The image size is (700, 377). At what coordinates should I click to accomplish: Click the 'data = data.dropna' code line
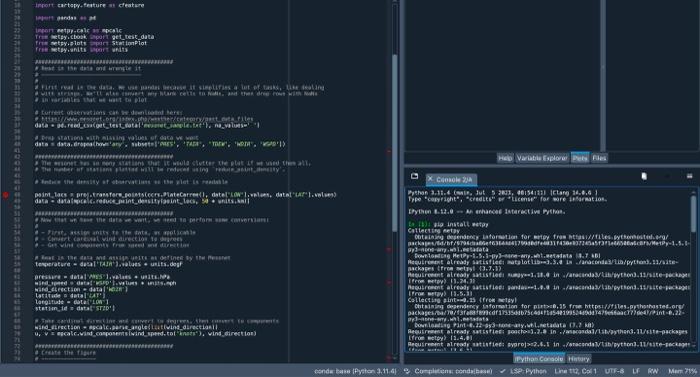(x=160, y=144)
